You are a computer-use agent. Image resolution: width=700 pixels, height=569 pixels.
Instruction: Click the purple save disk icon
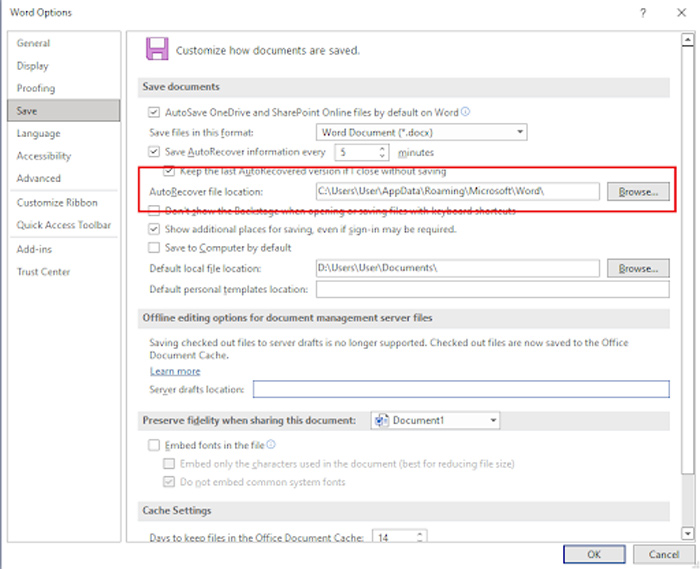point(156,49)
